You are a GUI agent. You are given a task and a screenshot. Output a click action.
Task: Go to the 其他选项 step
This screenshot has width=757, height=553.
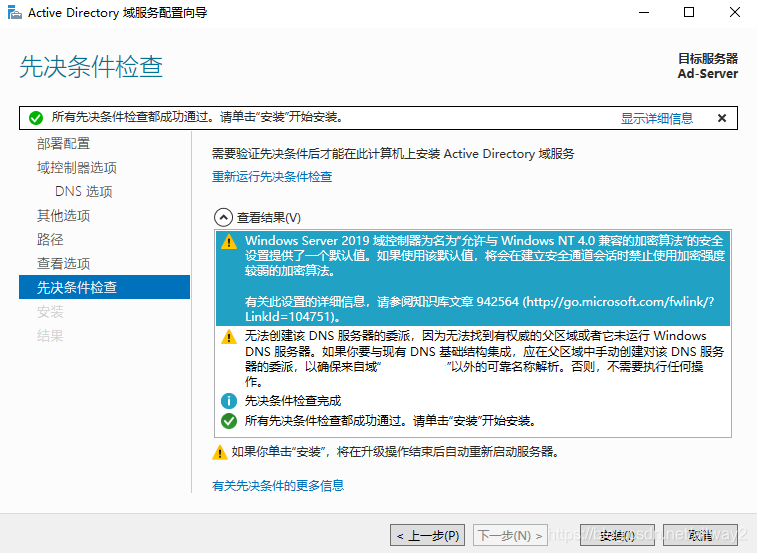(x=63, y=216)
